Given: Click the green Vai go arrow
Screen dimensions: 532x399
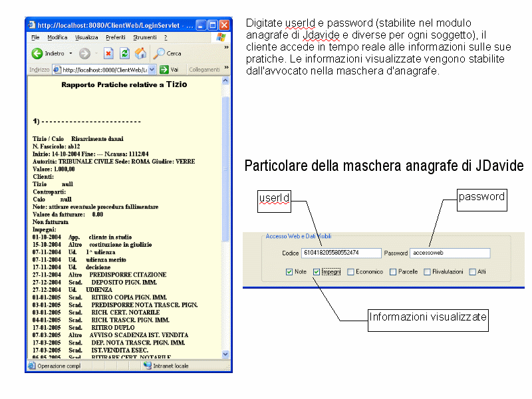Looking at the screenshot, I should 164,70.
